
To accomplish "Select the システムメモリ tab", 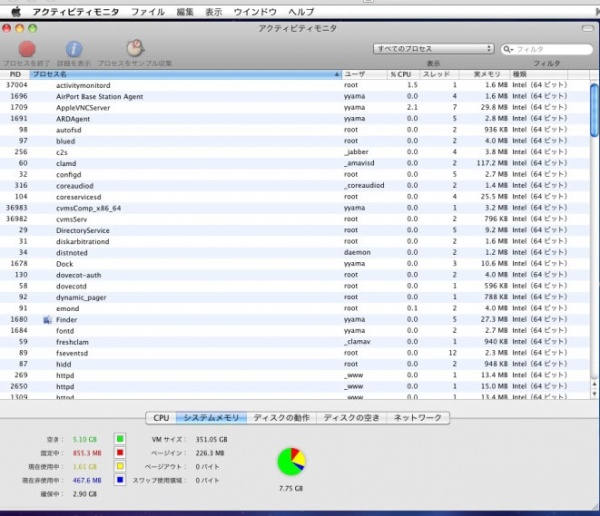I will (211, 418).
